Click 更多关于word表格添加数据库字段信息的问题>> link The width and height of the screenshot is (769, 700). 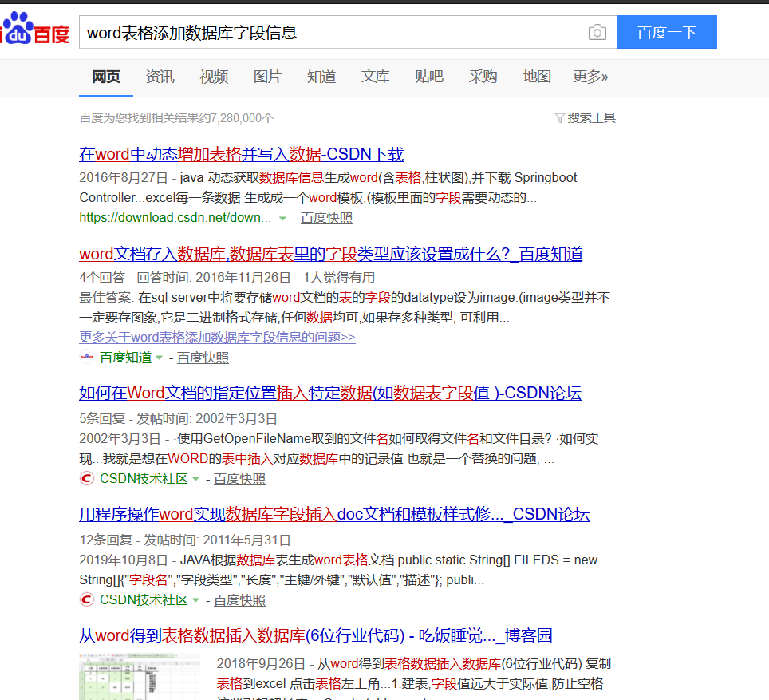217,338
